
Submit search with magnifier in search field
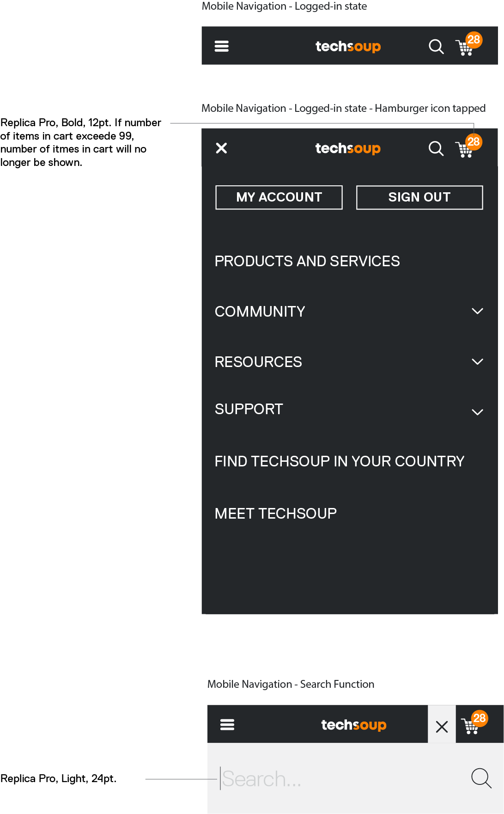pos(481,778)
